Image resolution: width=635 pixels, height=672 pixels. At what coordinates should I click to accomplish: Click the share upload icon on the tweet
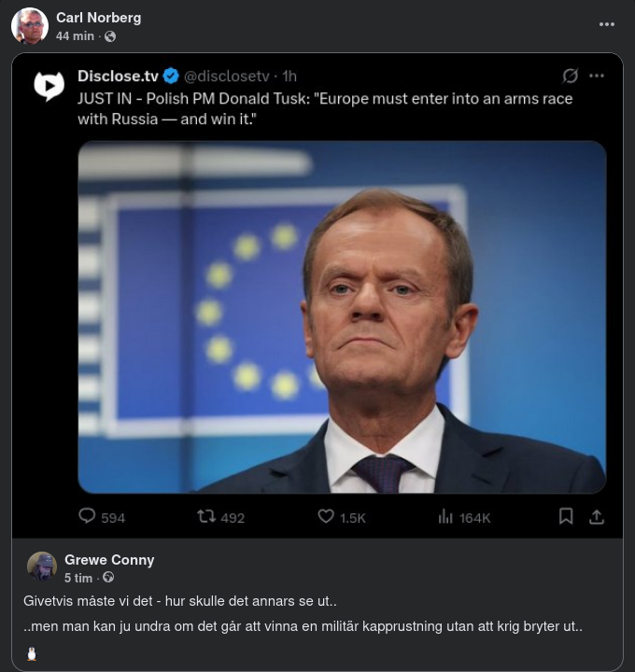597,516
